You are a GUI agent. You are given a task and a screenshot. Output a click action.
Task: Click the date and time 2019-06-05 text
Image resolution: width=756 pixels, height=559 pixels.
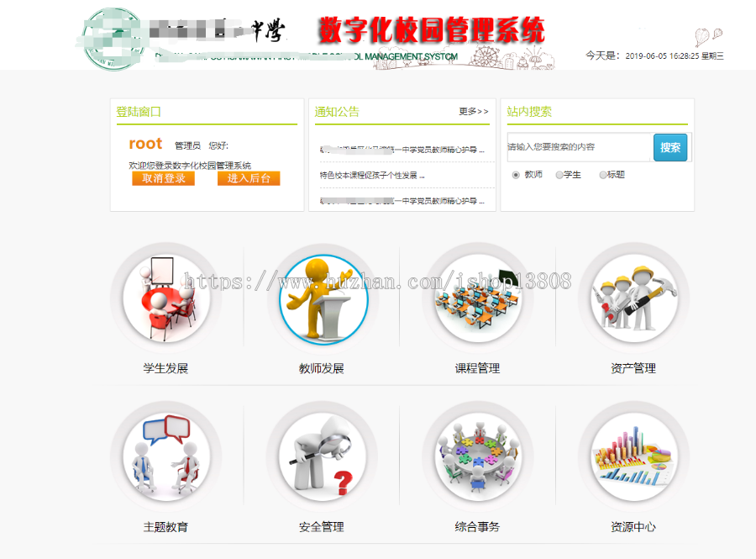click(x=674, y=56)
